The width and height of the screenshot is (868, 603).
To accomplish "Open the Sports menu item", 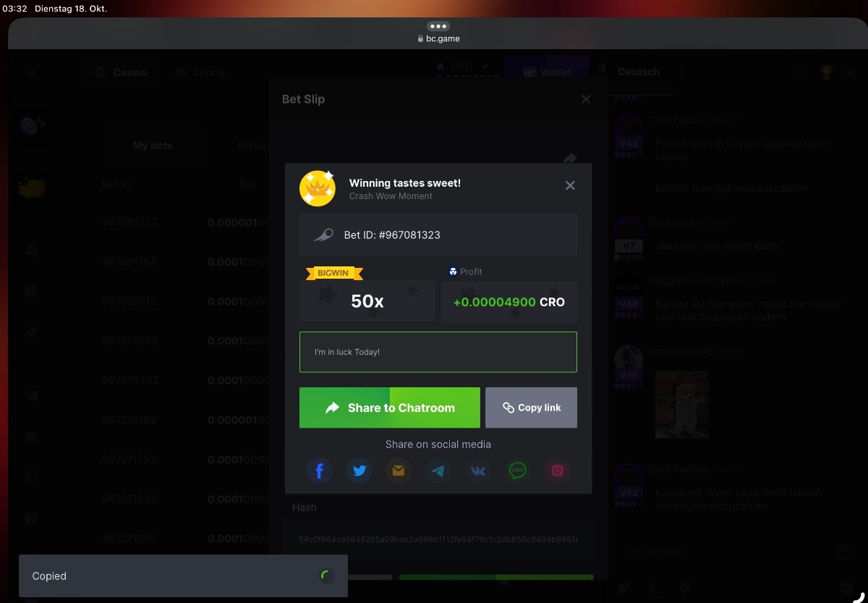I will click(x=200, y=72).
